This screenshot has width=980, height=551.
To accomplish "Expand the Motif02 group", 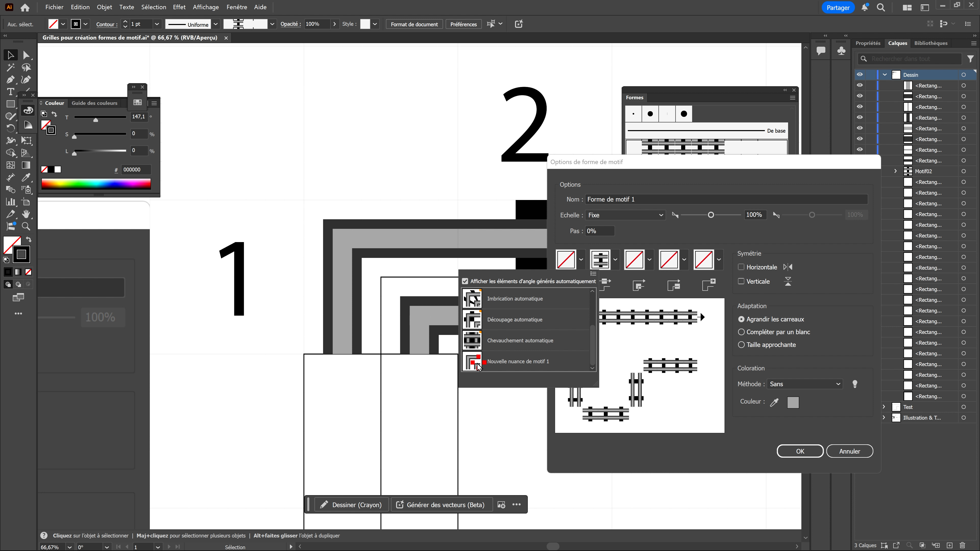I will 895,171.
